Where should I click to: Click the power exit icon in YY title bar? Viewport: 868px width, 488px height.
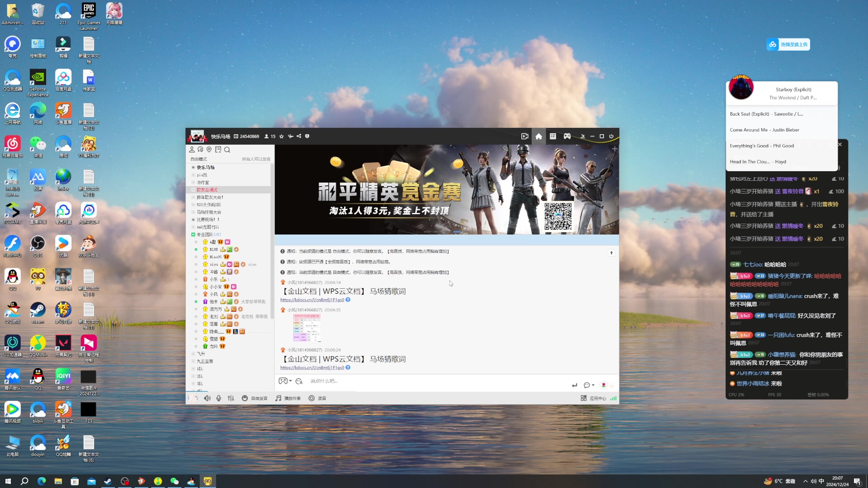pos(611,136)
